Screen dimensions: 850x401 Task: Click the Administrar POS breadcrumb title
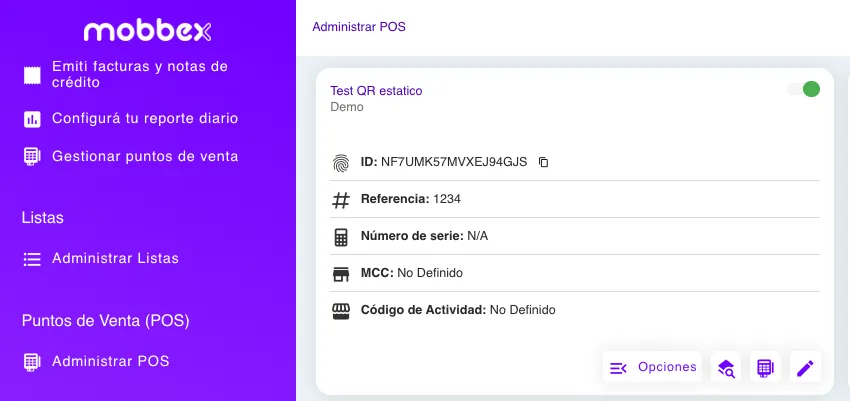[359, 27]
